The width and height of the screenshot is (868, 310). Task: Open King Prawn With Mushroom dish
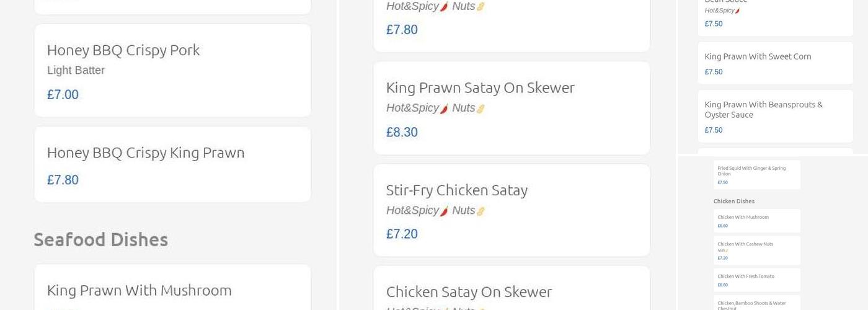pyautogui.click(x=139, y=290)
